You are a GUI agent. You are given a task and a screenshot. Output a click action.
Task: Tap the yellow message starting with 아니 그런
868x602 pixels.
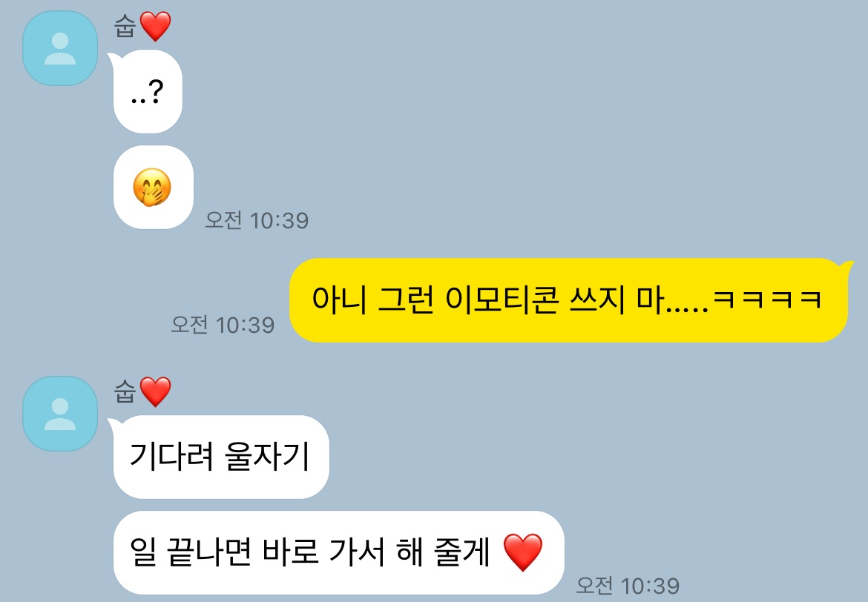pyautogui.click(x=568, y=300)
